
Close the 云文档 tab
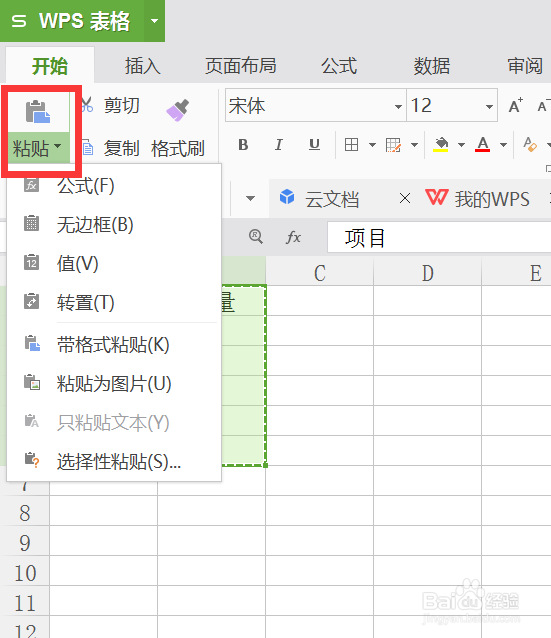pos(405,199)
